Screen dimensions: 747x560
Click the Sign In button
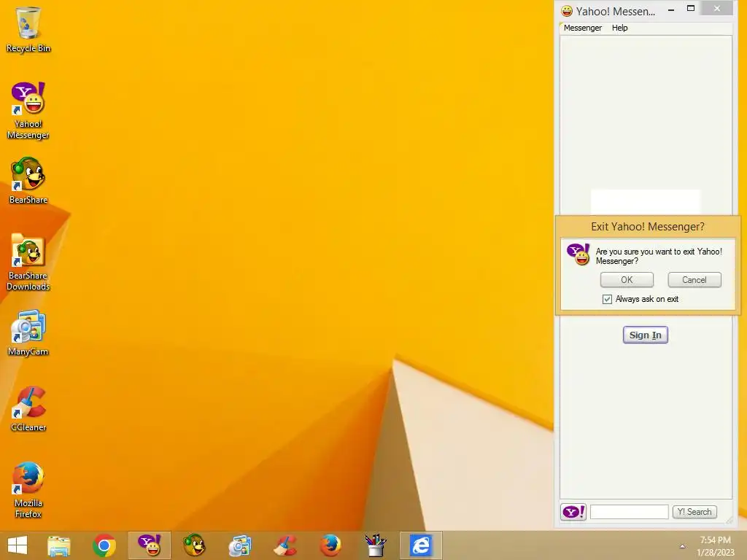click(x=645, y=335)
